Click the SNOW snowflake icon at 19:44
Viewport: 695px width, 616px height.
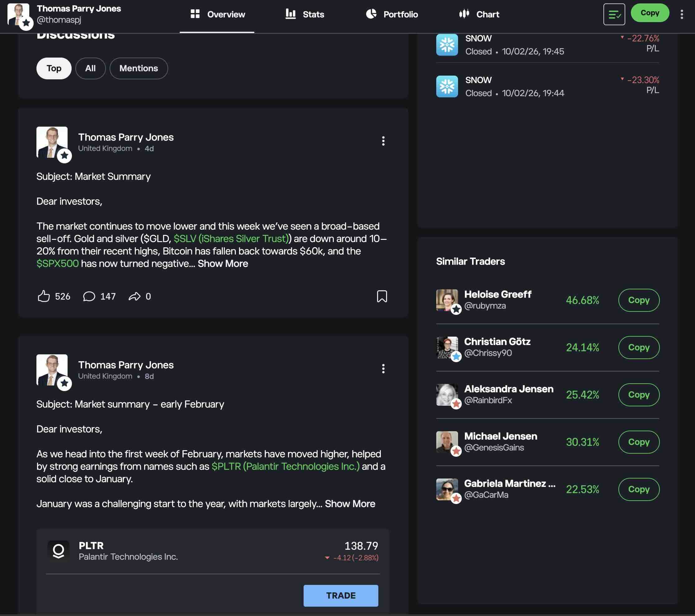click(447, 86)
